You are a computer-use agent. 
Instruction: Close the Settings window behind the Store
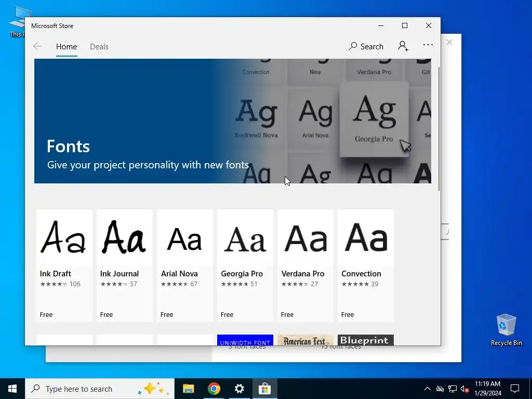(x=449, y=42)
